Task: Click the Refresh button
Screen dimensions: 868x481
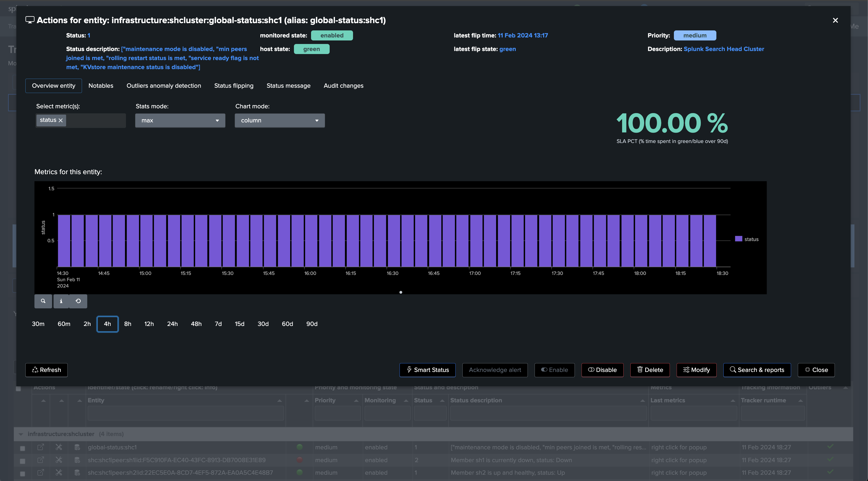Action: (47, 370)
